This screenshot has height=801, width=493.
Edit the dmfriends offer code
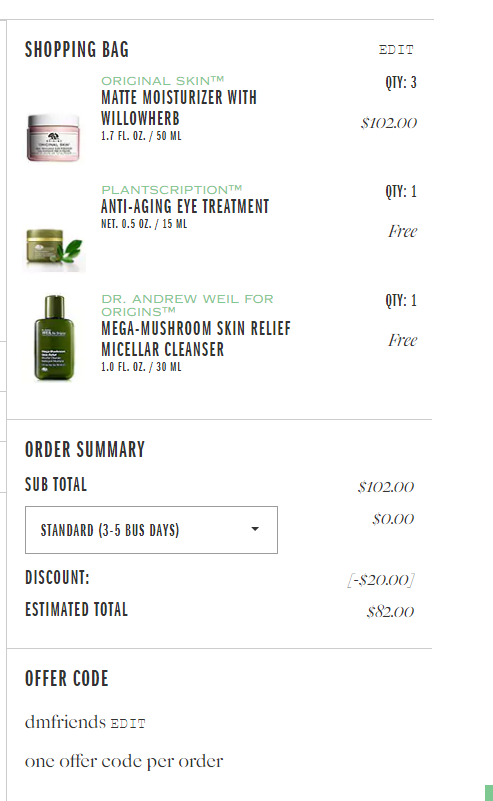pos(128,723)
